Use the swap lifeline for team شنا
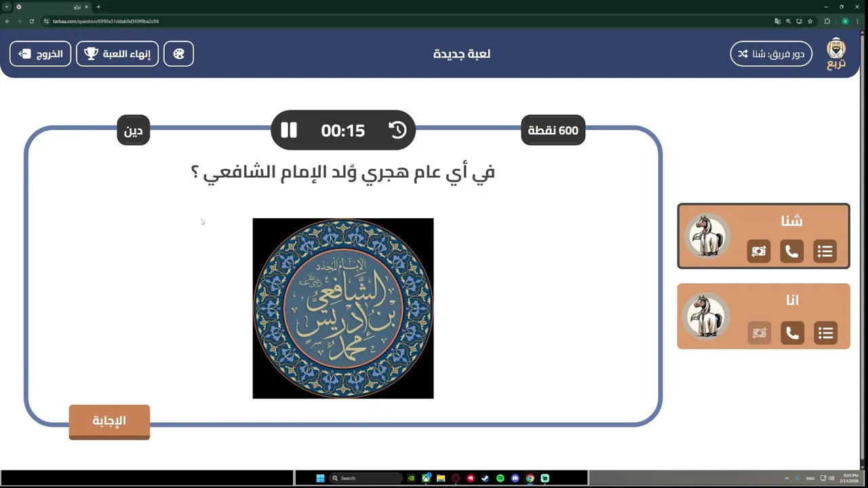This screenshot has width=868, height=488. pos(759,251)
